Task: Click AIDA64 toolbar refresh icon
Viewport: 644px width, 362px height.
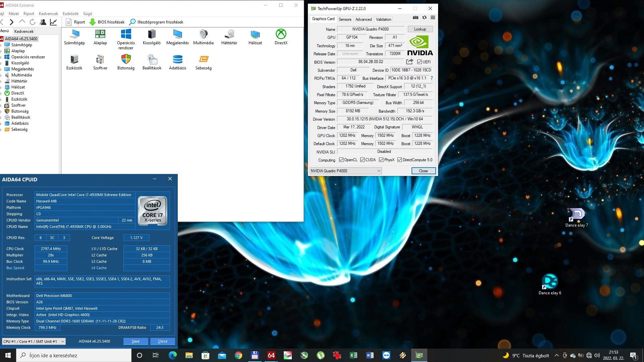Action: point(33,22)
